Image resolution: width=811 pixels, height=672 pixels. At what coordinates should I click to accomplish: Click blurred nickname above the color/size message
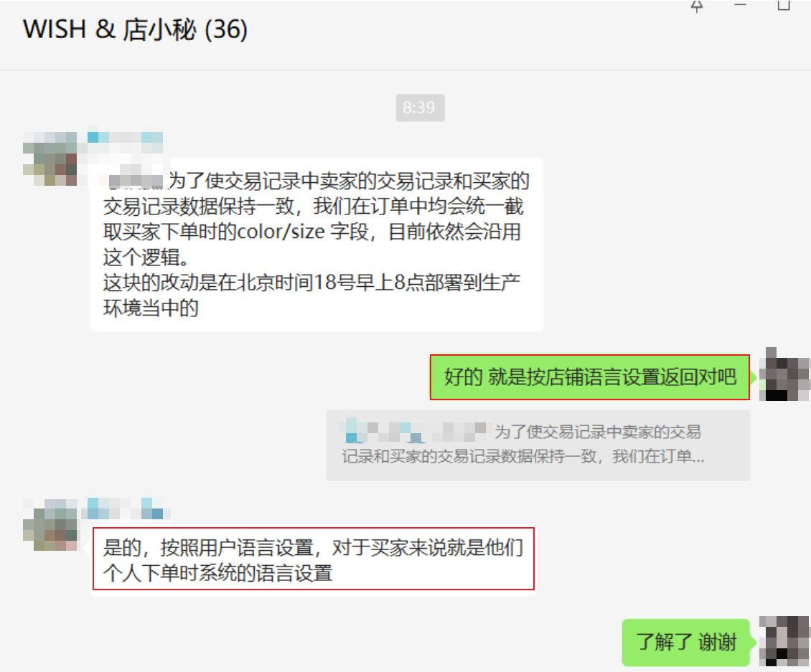click(x=125, y=138)
